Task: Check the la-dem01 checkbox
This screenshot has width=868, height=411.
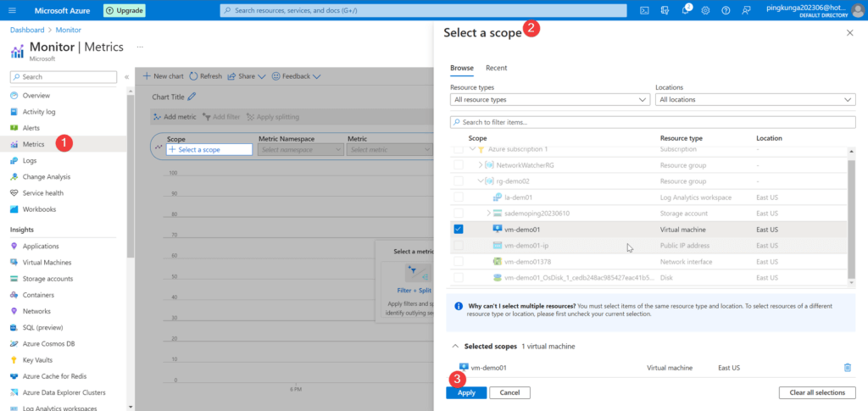Action: (459, 197)
